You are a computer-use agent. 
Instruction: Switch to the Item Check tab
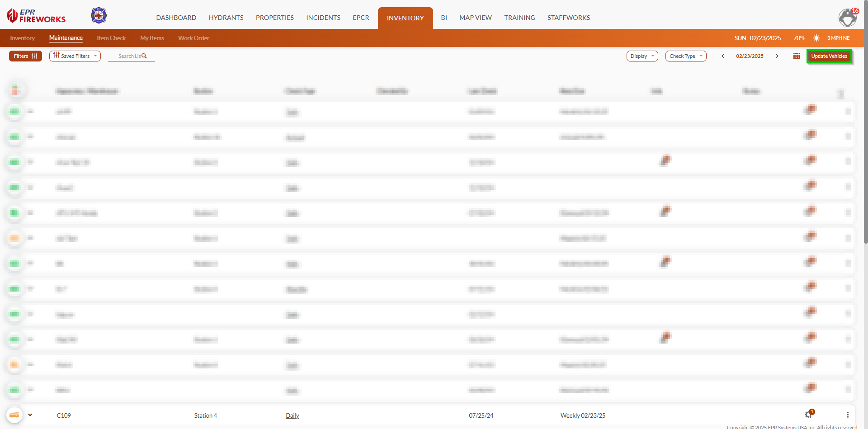point(111,38)
